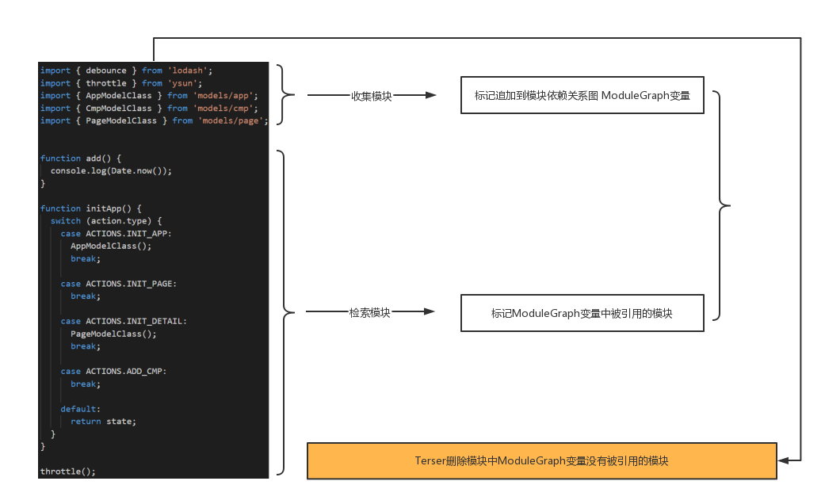Click the return state; statement

point(103,422)
